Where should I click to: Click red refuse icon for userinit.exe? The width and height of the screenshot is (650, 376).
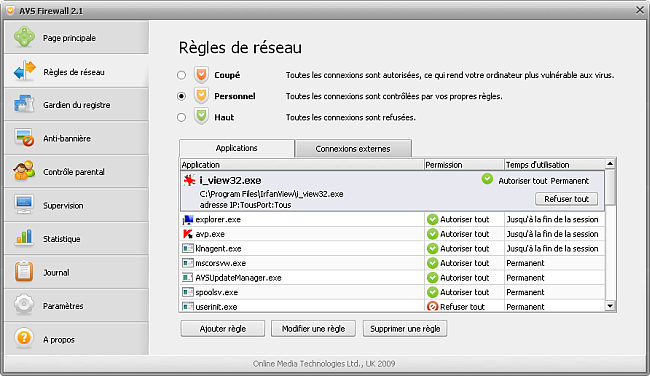click(432, 306)
